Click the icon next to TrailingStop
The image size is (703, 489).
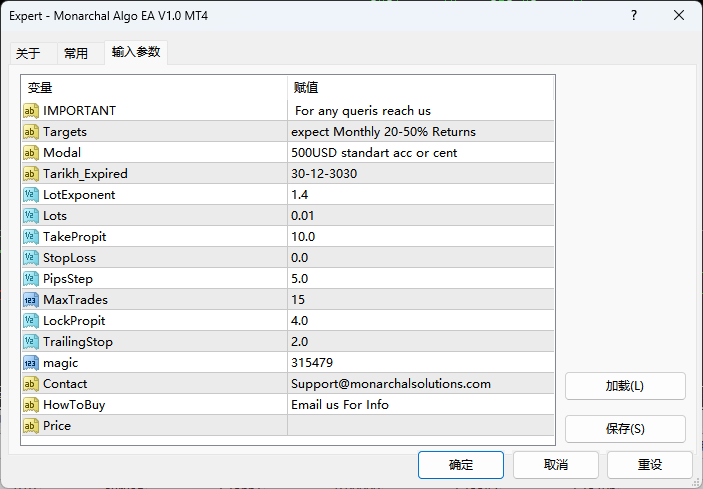(31, 342)
